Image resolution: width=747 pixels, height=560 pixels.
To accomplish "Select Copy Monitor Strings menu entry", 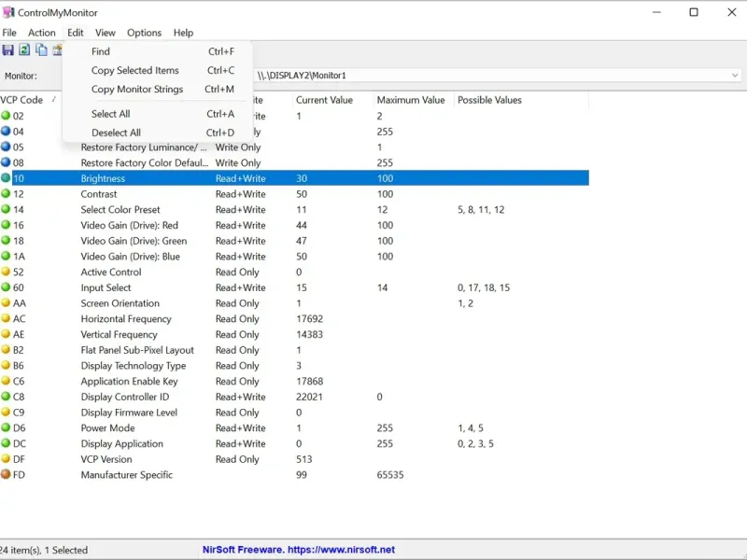I will (x=136, y=90).
